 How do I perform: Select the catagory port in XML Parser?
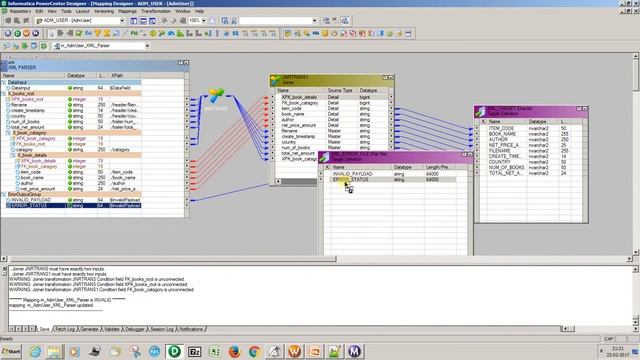[72, 150]
